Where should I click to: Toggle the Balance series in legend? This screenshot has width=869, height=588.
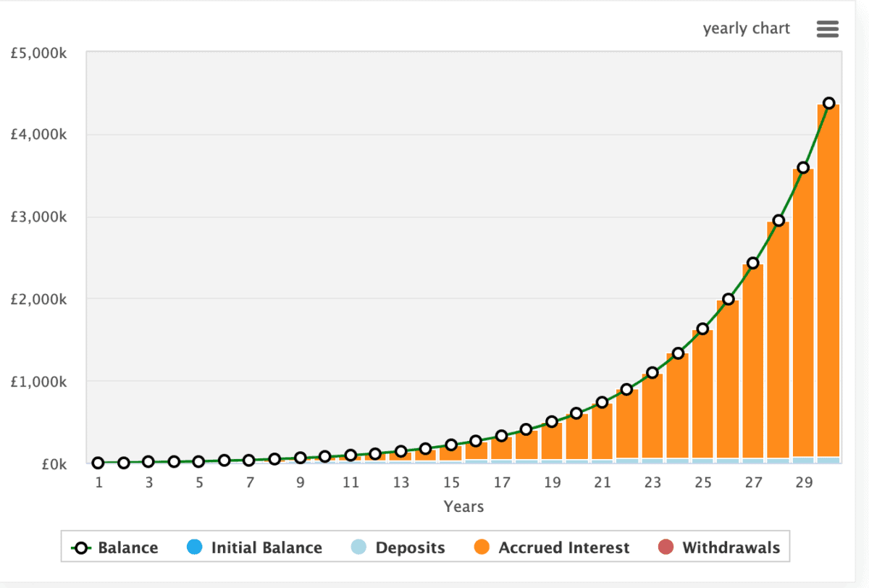click(x=127, y=547)
